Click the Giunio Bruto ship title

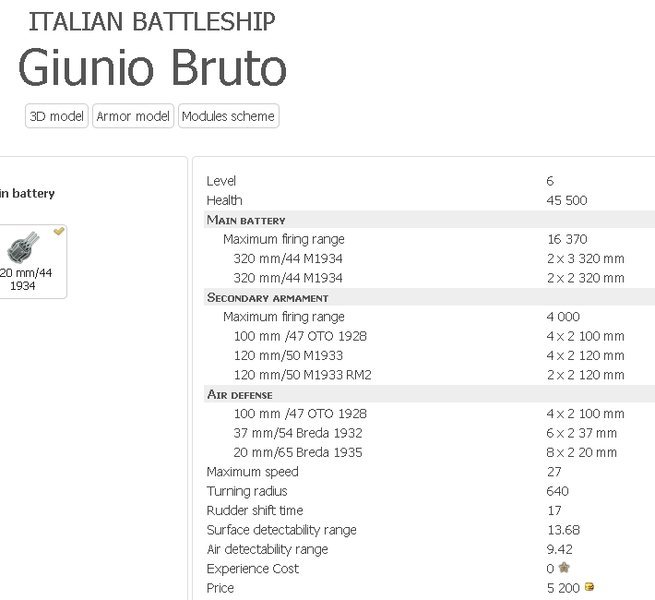(152, 67)
